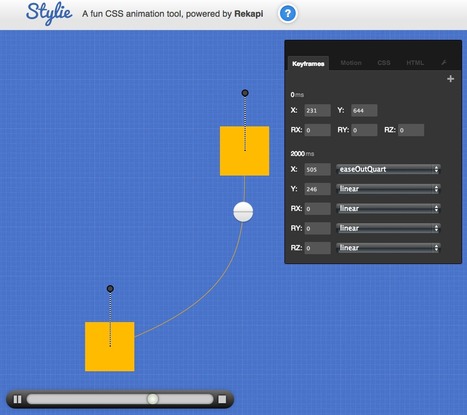Click the 2000ms keyframe time label

coord(302,154)
